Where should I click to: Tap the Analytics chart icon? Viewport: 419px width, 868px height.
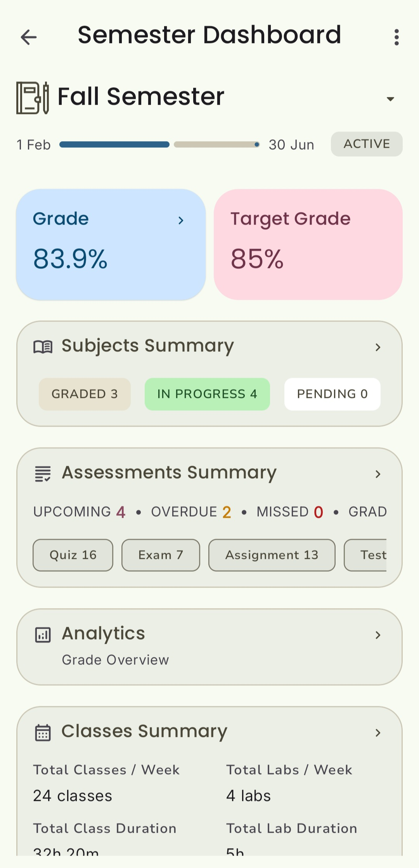coord(43,635)
